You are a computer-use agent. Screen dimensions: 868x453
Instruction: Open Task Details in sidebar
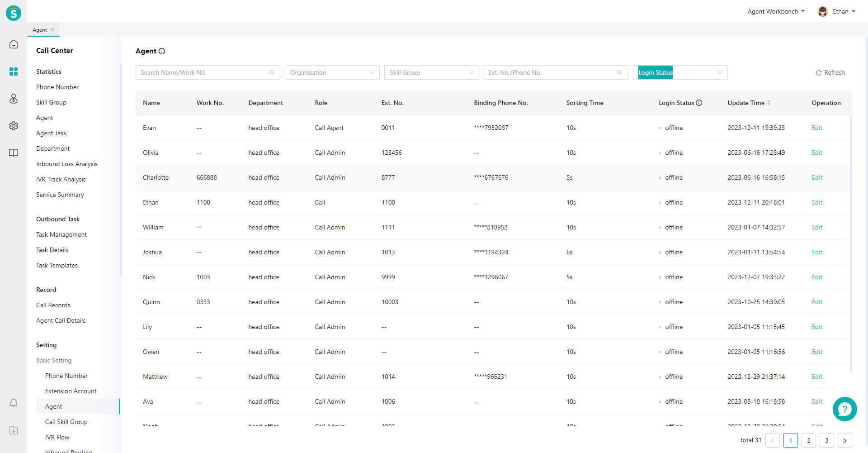[52, 250]
